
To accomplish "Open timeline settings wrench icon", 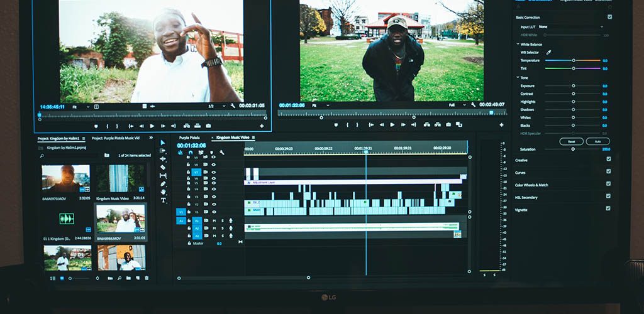I will (x=221, y=153).
